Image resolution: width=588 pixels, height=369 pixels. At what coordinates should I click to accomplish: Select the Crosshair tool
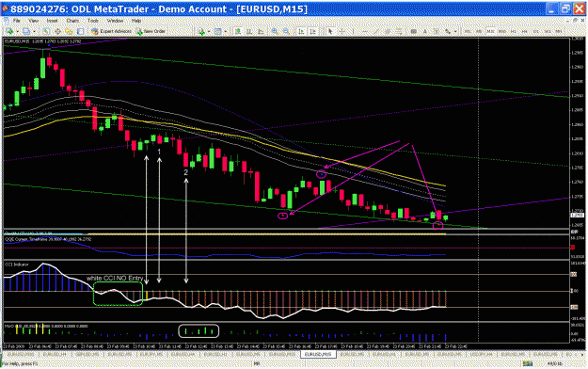(342, 31)
